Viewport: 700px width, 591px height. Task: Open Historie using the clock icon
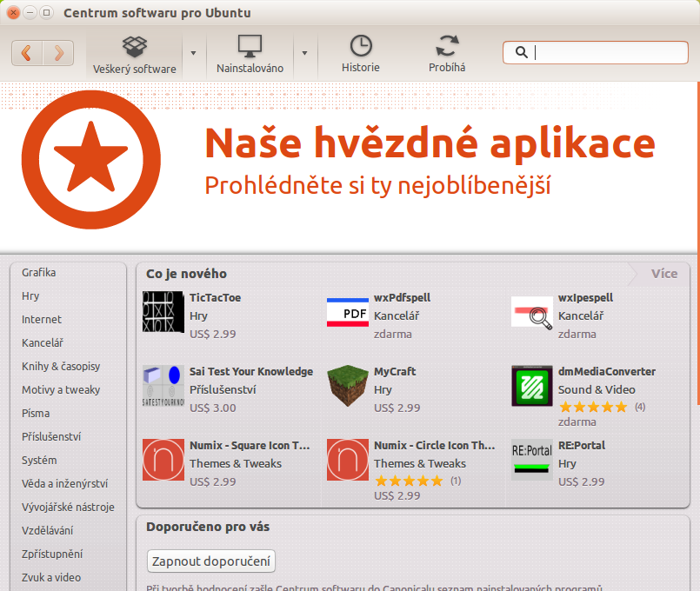(360, 47)
